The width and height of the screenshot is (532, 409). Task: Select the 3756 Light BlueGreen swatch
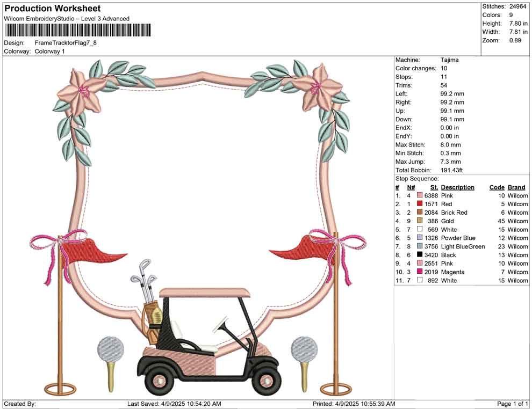tap(420, 246)
